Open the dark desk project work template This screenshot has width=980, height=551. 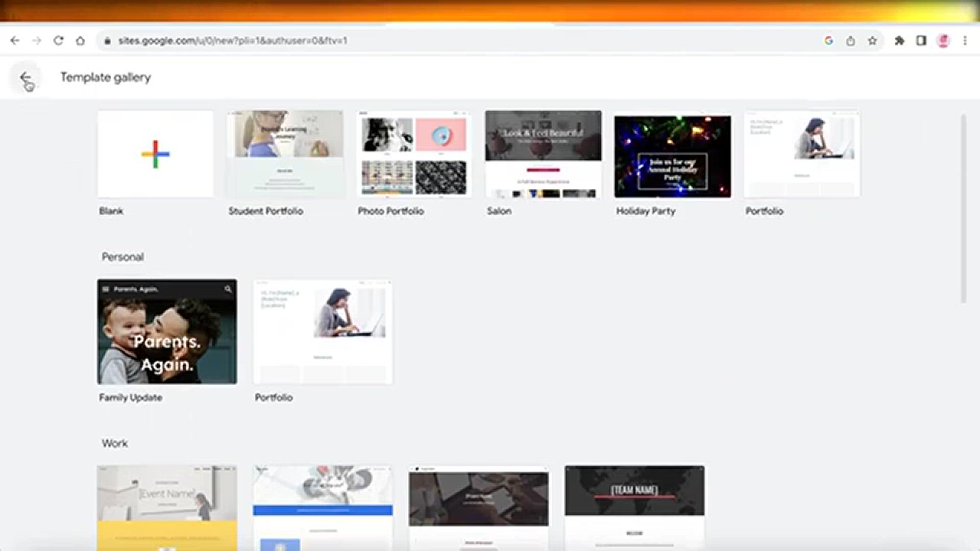(x=478, y=508)
